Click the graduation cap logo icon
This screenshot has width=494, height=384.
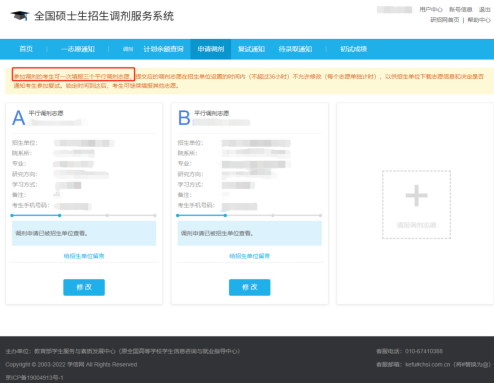pyautogui.click(x=20, y=16)
